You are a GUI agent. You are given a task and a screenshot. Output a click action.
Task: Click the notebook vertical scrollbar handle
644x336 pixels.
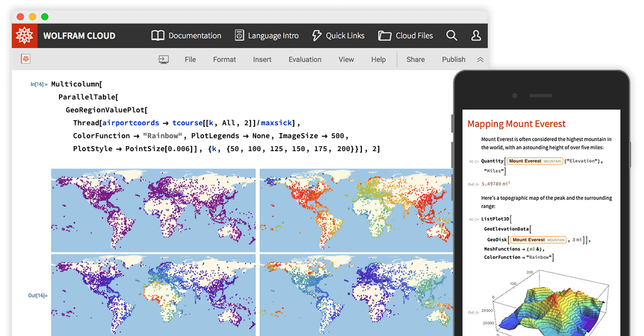452,124
